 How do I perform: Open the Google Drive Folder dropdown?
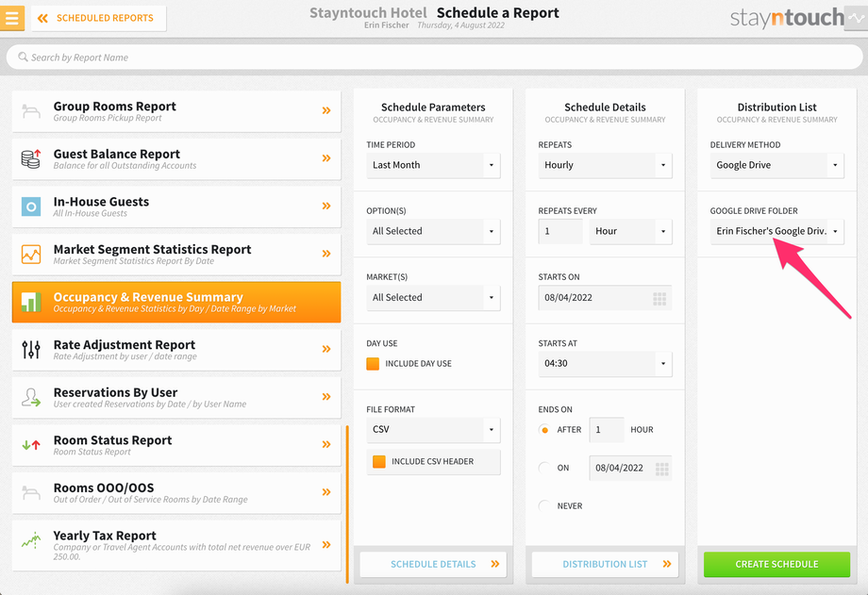point(777,231)
